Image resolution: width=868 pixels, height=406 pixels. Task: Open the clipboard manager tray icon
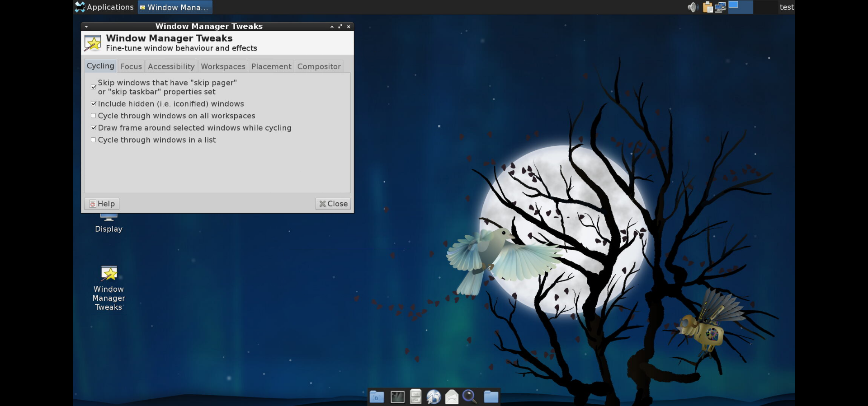point(708,7)
